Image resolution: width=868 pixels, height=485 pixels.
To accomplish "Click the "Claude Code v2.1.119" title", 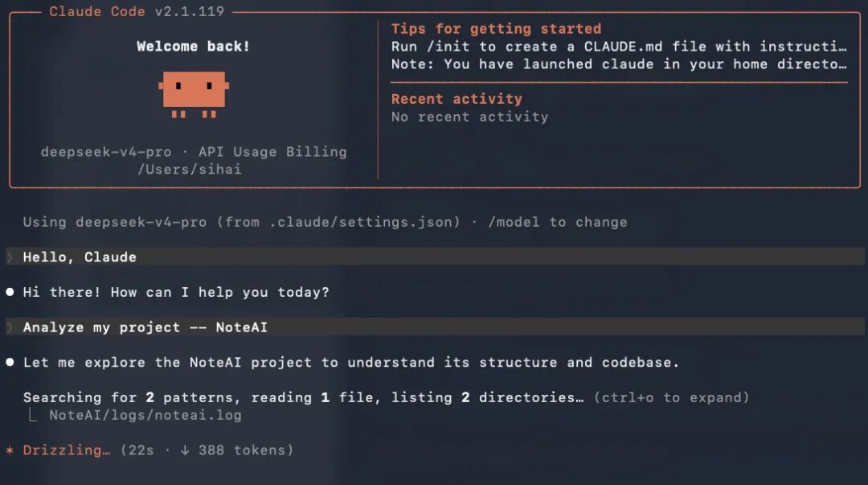I will point(137,11).
